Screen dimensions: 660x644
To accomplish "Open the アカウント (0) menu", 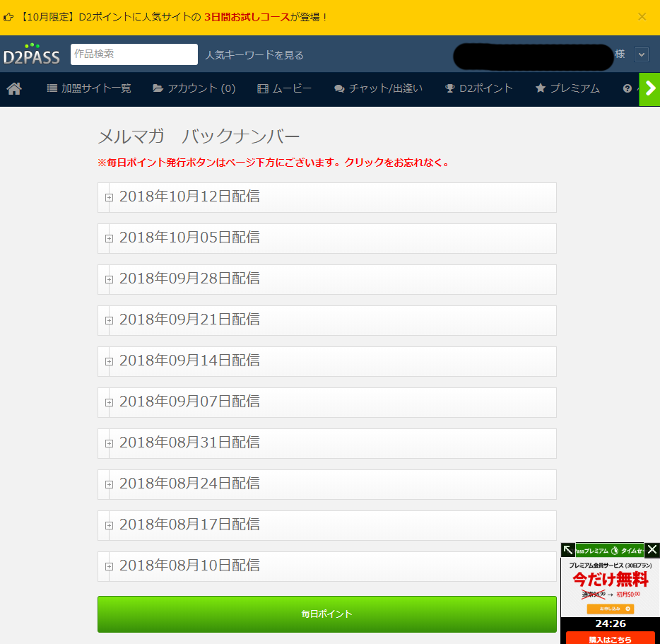I will click(194, 89).
